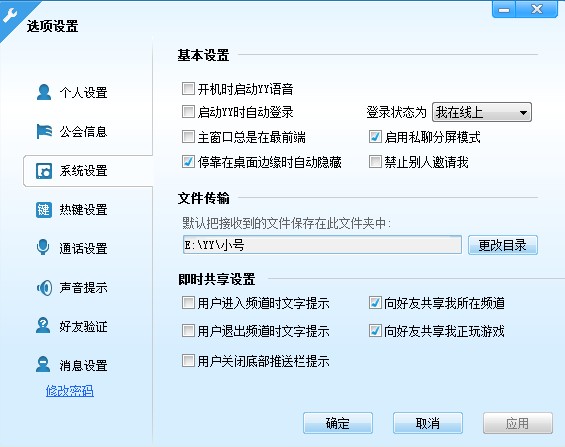The width and height of the screenshot is (565, 447).
Task: Click the 公会信息 flag icon
Action: pyautogui.click(x=44, y=131)
